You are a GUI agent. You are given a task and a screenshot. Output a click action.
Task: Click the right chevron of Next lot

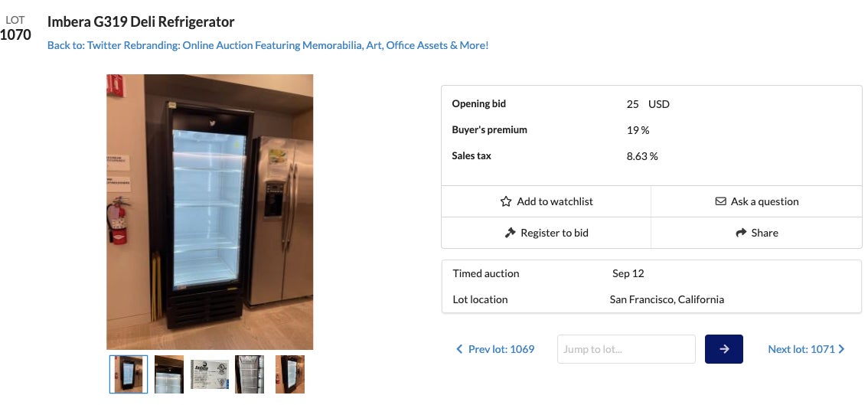click(842, 349)
